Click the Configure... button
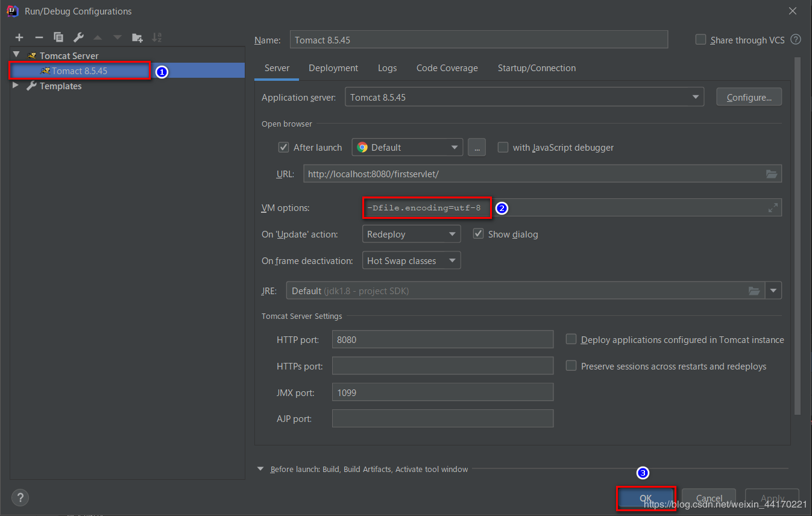Viewport: 812px width, 516px height. [x=749, y=97]
